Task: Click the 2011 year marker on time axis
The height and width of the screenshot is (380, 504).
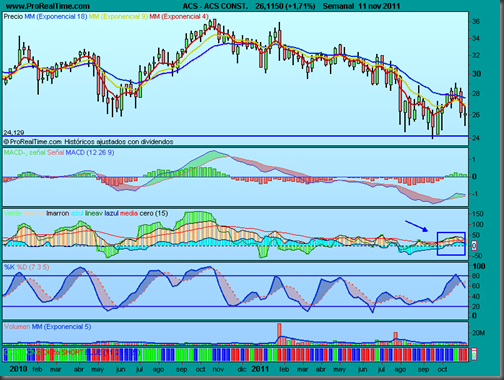Action: point(260,369)
